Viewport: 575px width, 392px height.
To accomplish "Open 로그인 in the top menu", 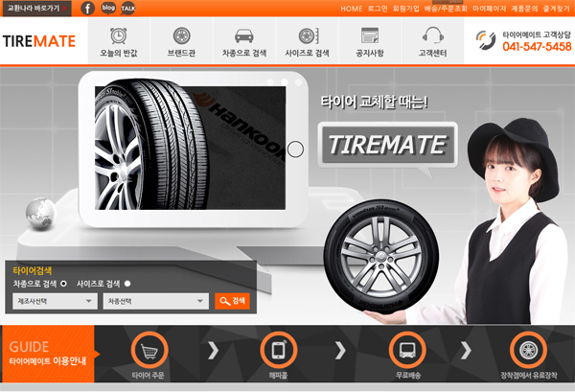I will [379, 8].
